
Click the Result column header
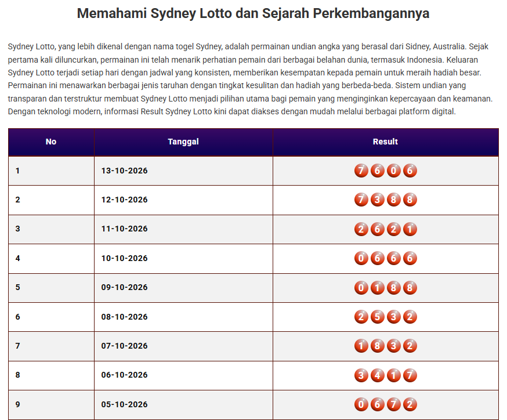(385, 142)
